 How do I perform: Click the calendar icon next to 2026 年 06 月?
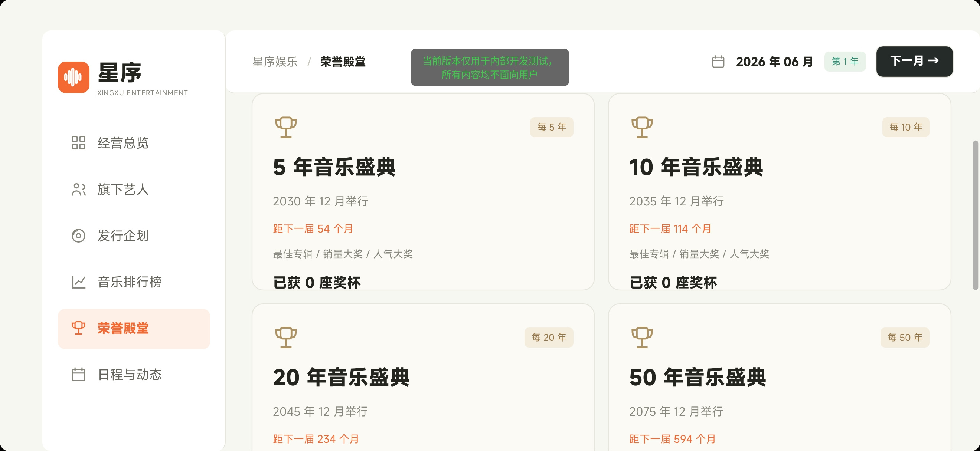pyautogui.click(x=718, y=62)
